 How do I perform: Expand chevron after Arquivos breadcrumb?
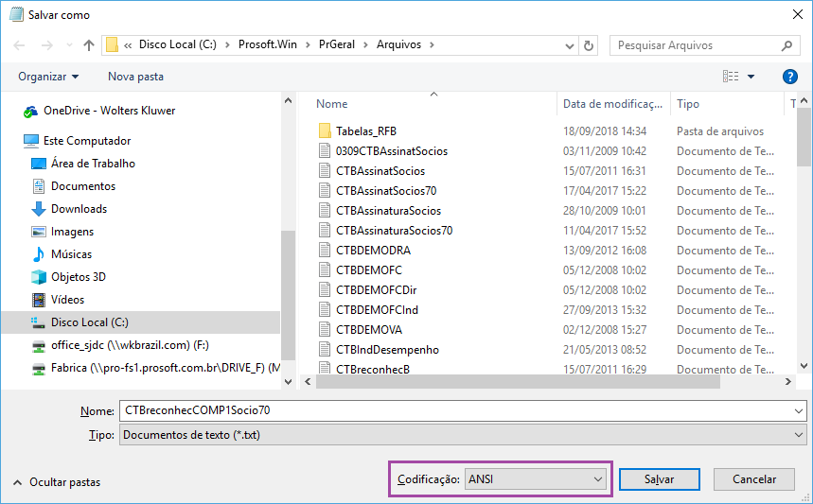click(x=432, y=45)
